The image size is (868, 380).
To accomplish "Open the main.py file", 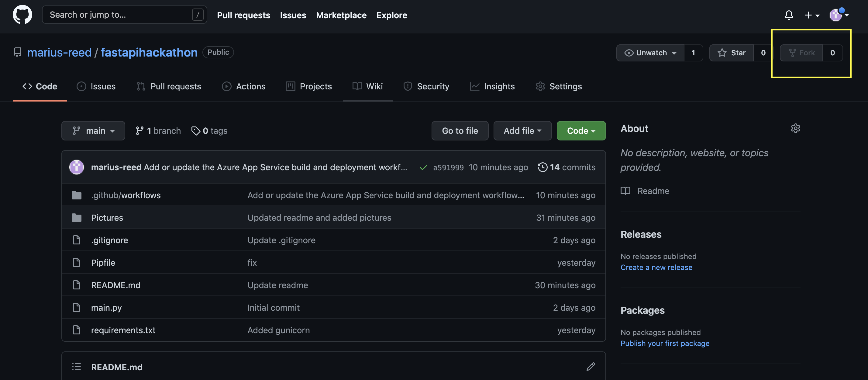I will click(x=106, y=308).
